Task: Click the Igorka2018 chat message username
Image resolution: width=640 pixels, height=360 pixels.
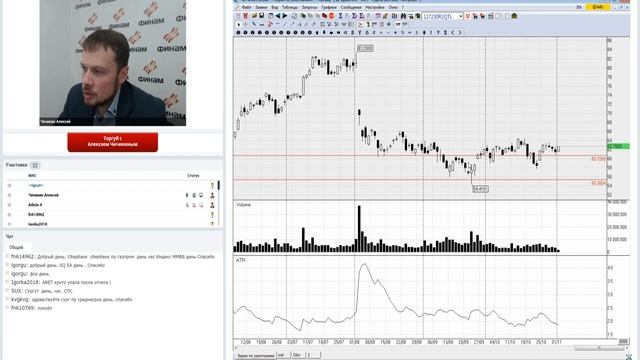Action: (25, 282)
